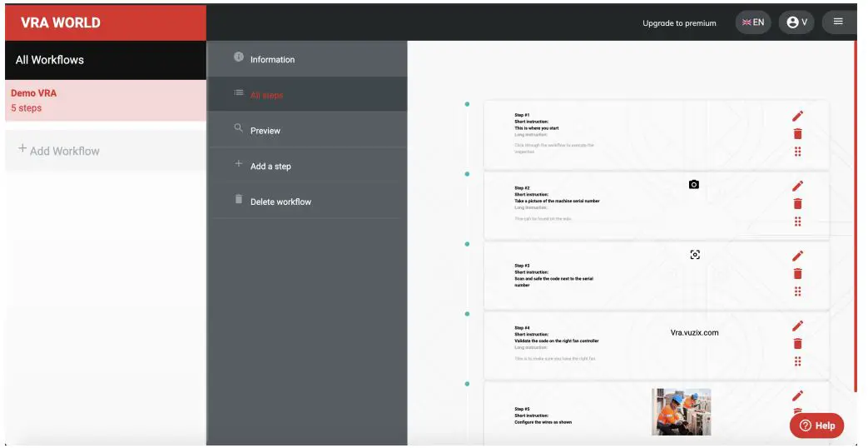Edit Step #1 with pencil icon
Screen dimensions: 868x448
pos(797,116)
